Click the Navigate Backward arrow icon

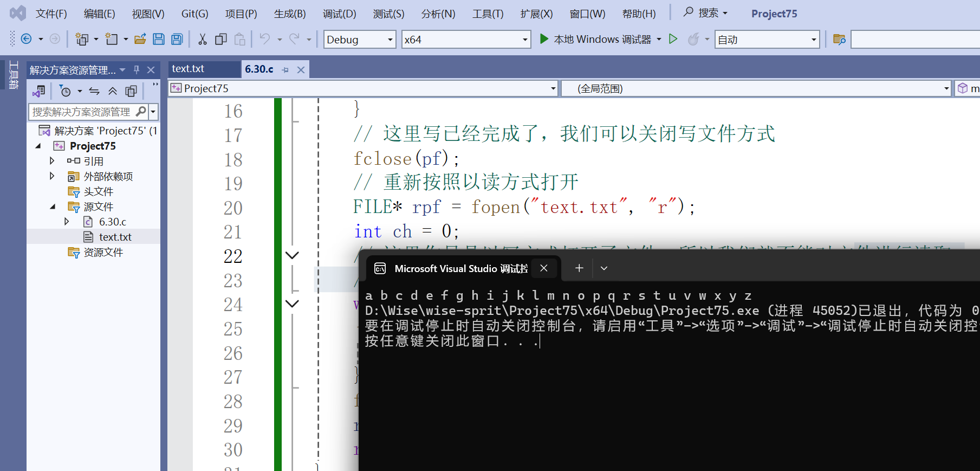click(x=26, y=39)
